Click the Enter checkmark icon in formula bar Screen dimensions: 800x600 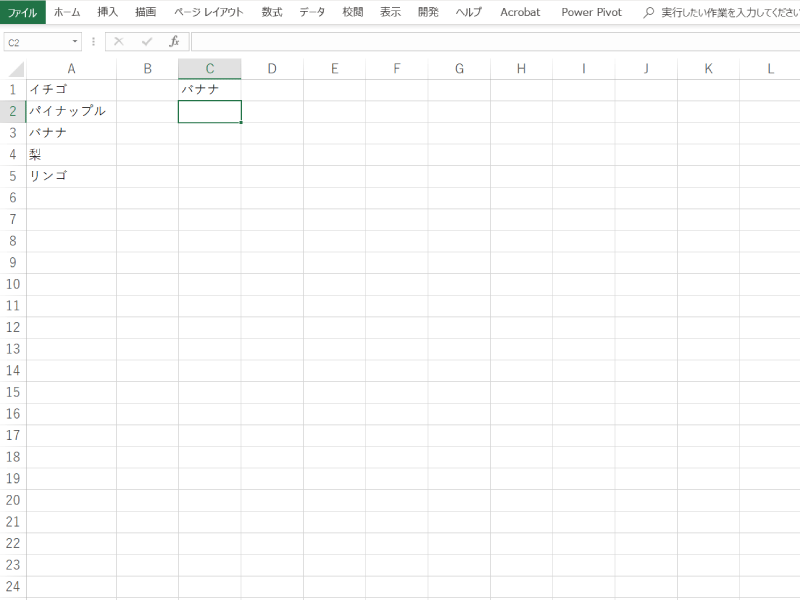pyautogui.click(x=147, y=42)
